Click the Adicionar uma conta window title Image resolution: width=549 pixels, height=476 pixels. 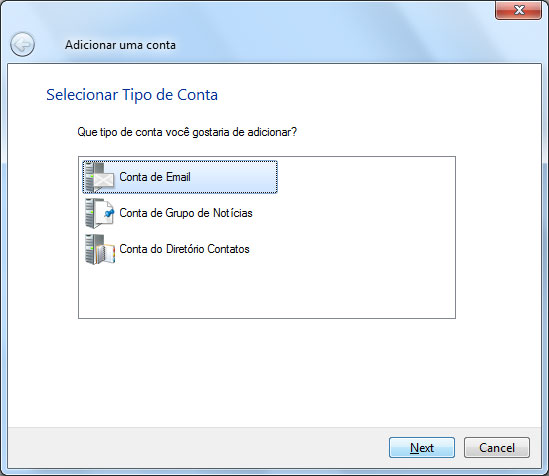tap(120, 45)
